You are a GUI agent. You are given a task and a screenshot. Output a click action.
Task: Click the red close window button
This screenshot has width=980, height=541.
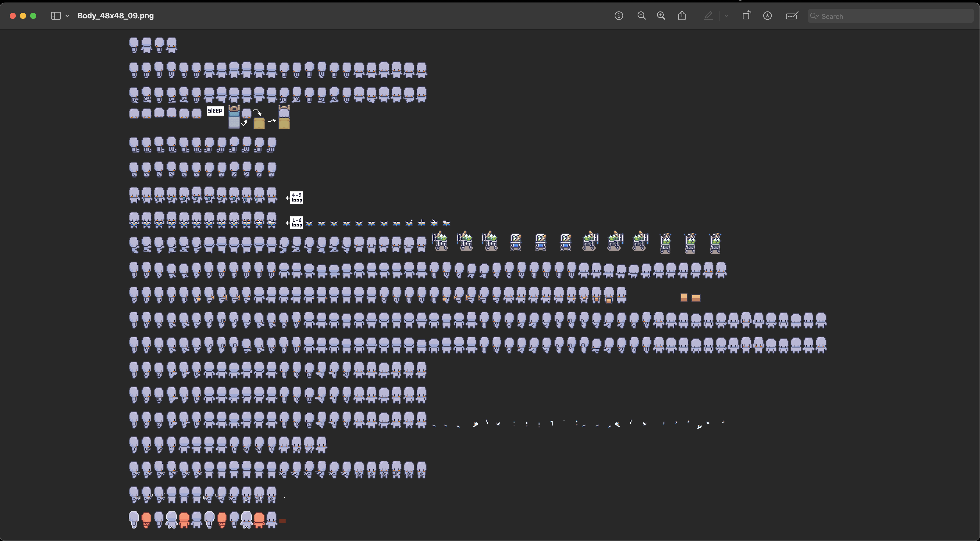pos(13,16)
